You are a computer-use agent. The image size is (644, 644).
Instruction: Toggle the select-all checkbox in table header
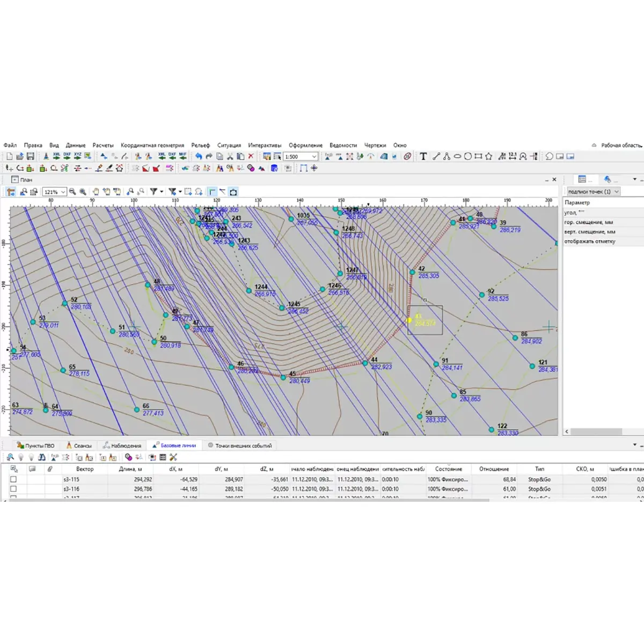click(x=13, y=469)
